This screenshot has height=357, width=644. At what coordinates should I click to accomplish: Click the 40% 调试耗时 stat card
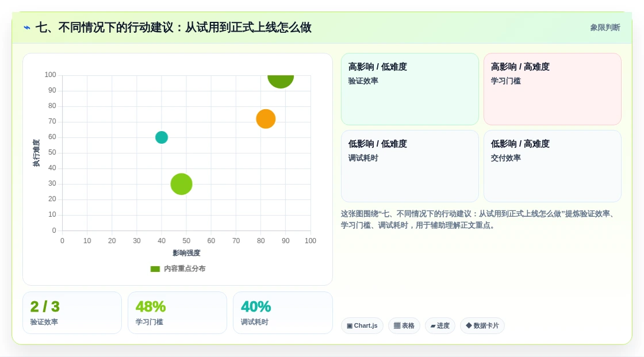tap(282, 313)
